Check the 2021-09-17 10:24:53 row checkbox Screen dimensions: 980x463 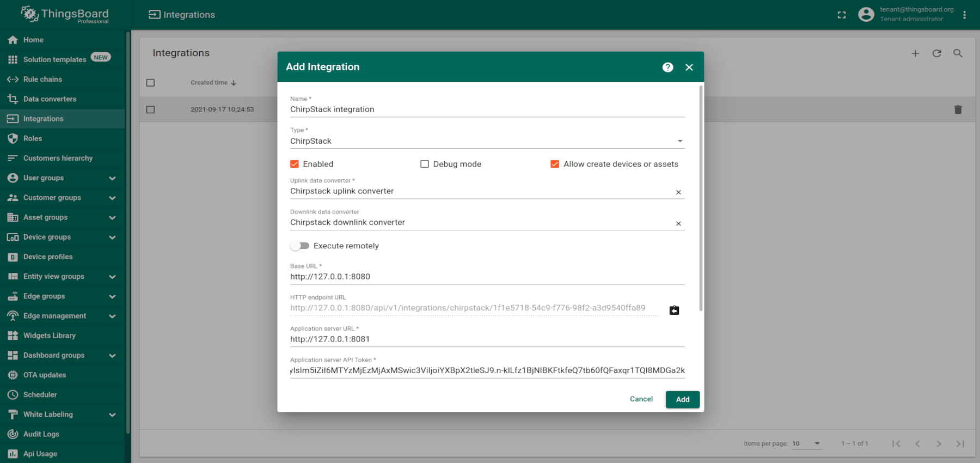pos(151,109)
